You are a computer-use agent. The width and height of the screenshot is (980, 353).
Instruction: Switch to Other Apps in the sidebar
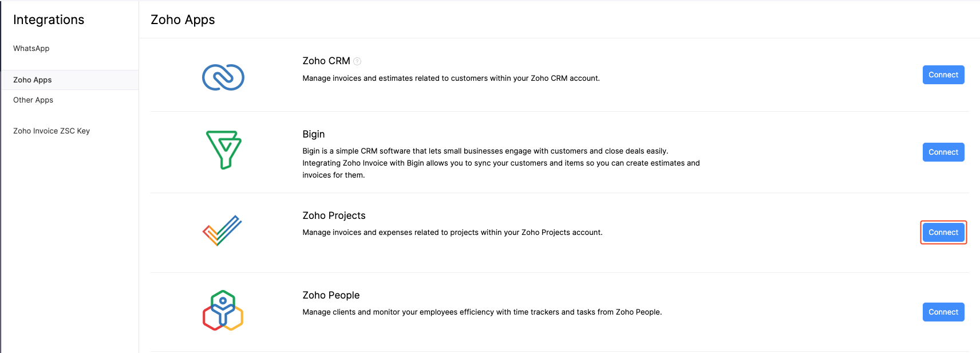(x=33, y=100)
